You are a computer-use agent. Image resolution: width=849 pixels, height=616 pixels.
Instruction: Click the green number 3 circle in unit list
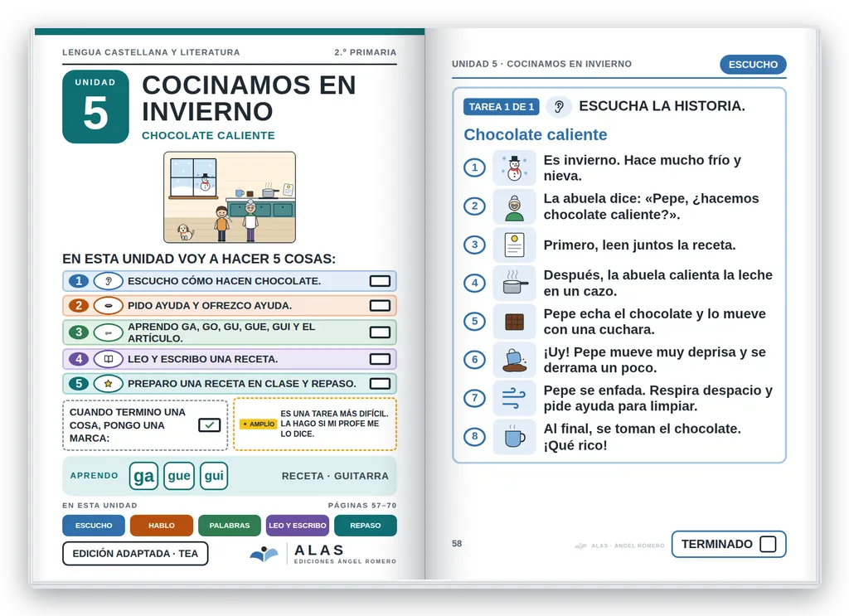(79, 332)
